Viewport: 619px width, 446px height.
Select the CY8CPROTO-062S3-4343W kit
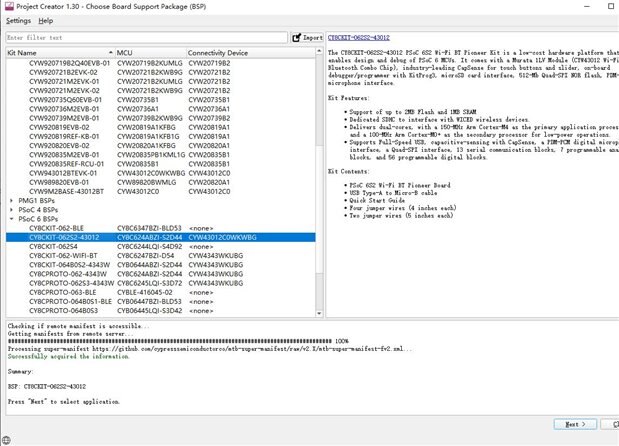coord(71,283)
